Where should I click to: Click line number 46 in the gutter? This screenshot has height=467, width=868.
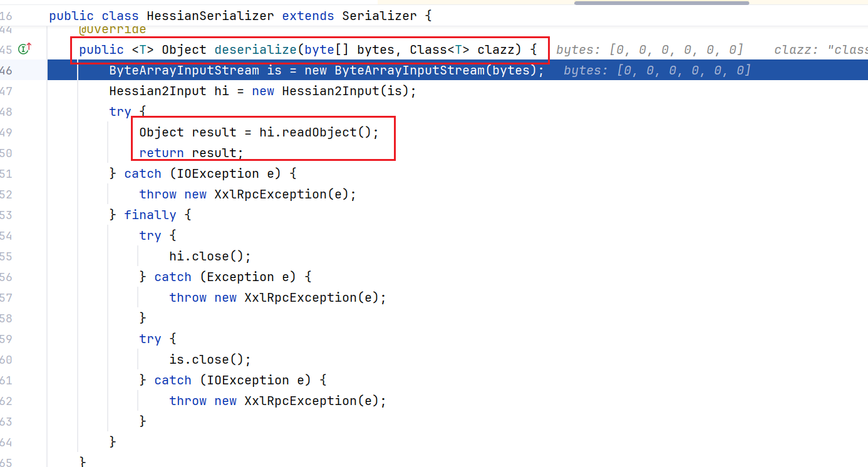click(6, 70)
